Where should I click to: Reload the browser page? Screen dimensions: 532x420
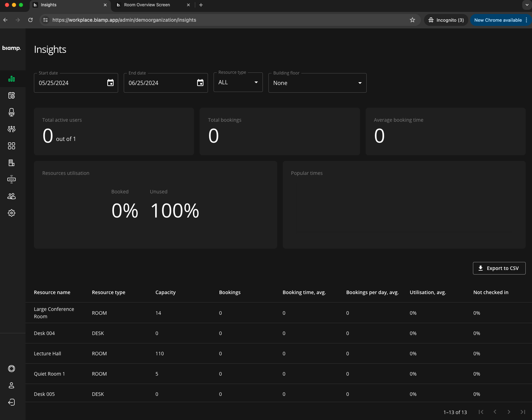click(x=30, y=20)
